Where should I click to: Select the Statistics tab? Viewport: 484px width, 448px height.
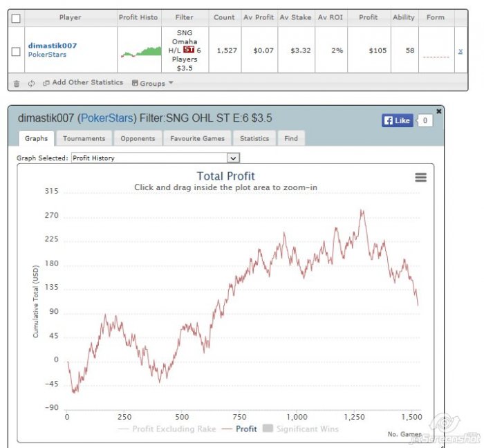(254, 138)
